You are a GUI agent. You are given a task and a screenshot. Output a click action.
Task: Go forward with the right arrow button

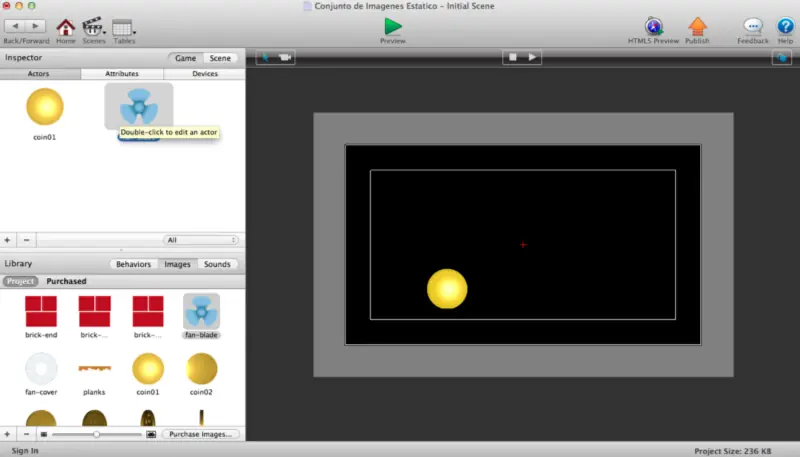coord(35,26)
